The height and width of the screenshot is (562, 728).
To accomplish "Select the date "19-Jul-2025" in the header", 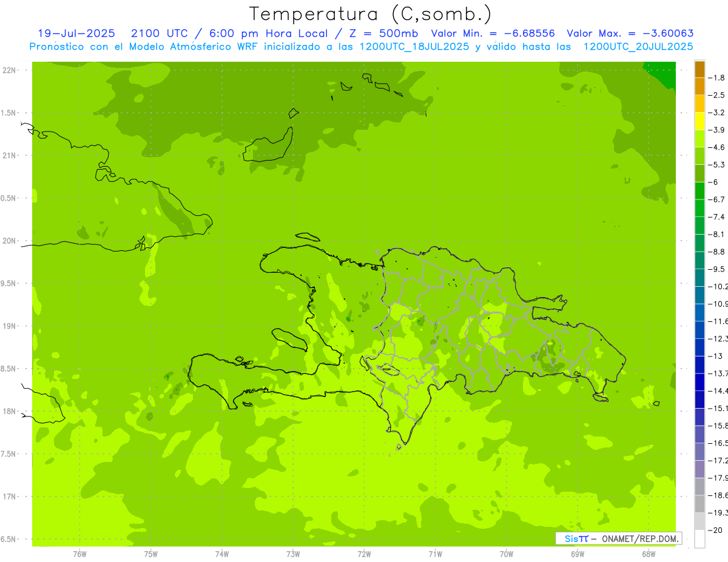I will [76, 33].
